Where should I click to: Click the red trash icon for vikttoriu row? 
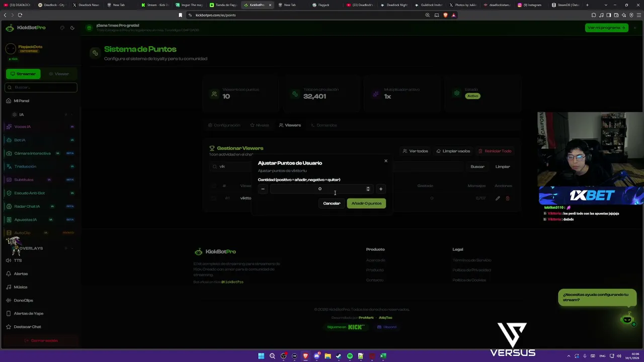(507, 198)
